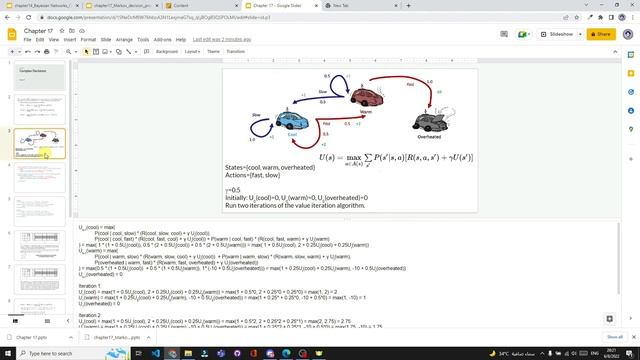Open the Contacts side panel

click(x=631, y=111)
